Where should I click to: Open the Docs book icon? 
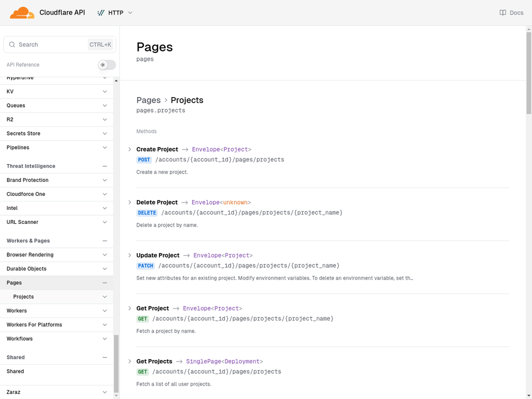(x=502, y=13)
